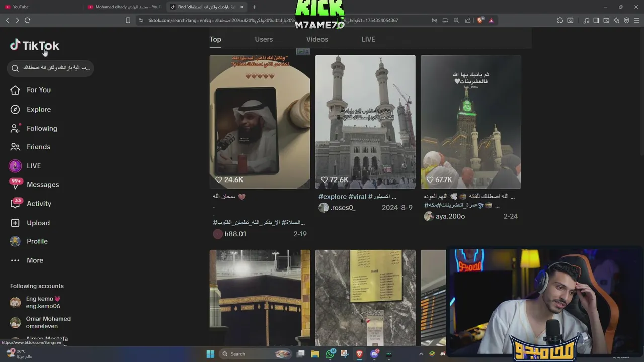
Task: Expand the More menu
Action: pos(35,260)
